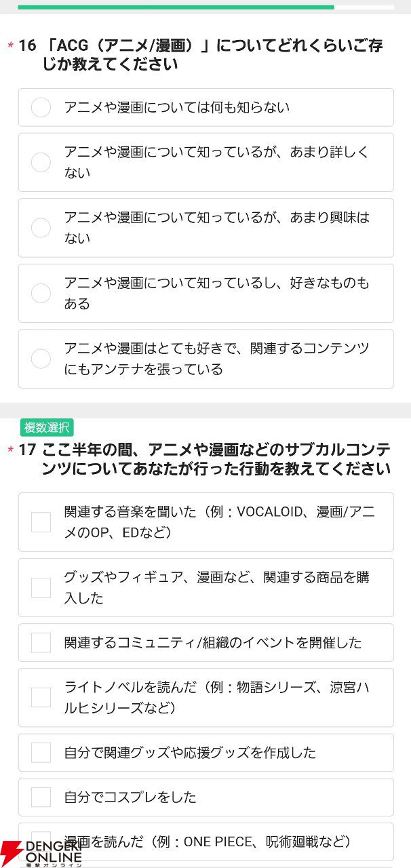Click the Dengeki Online logo watermark
411x868 pixels.
41,852
